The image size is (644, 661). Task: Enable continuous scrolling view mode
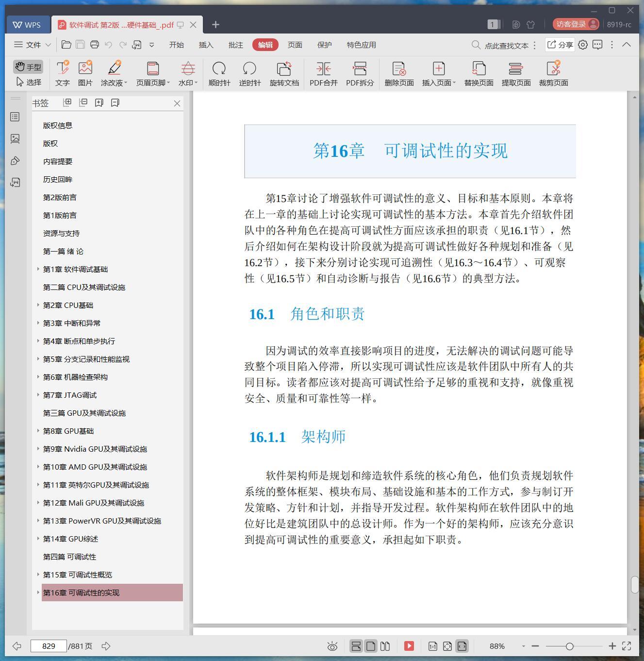pos(356,646)
